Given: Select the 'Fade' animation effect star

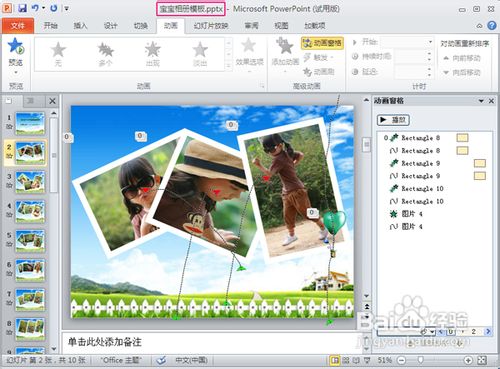Looking at the screenshot, I should coord(200,49).
